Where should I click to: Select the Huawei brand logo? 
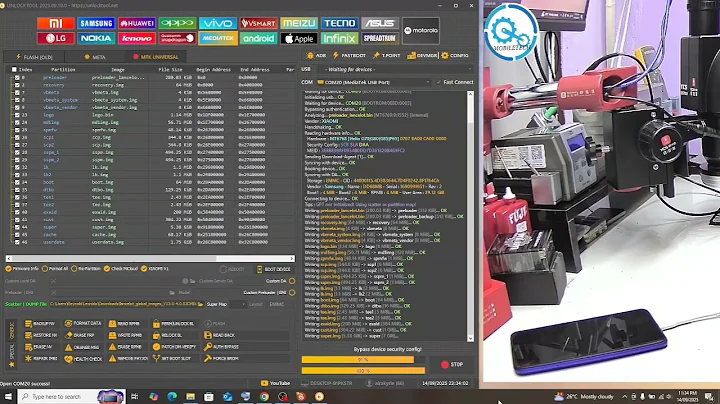tap(137, 23)
